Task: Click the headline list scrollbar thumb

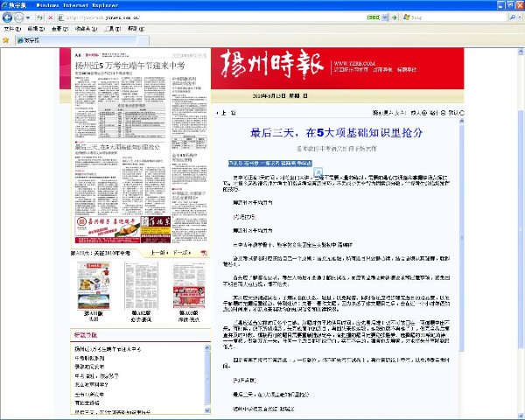Action: 207,377
